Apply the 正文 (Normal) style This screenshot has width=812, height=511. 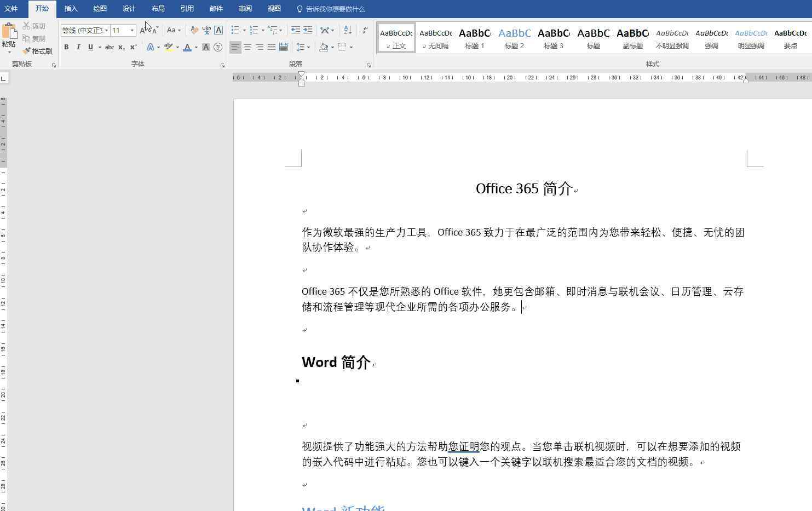point(396,38)
